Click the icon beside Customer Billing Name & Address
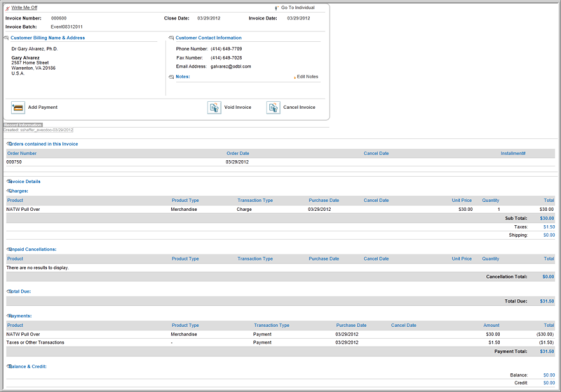The image size is (561, 392). (6, 38)
